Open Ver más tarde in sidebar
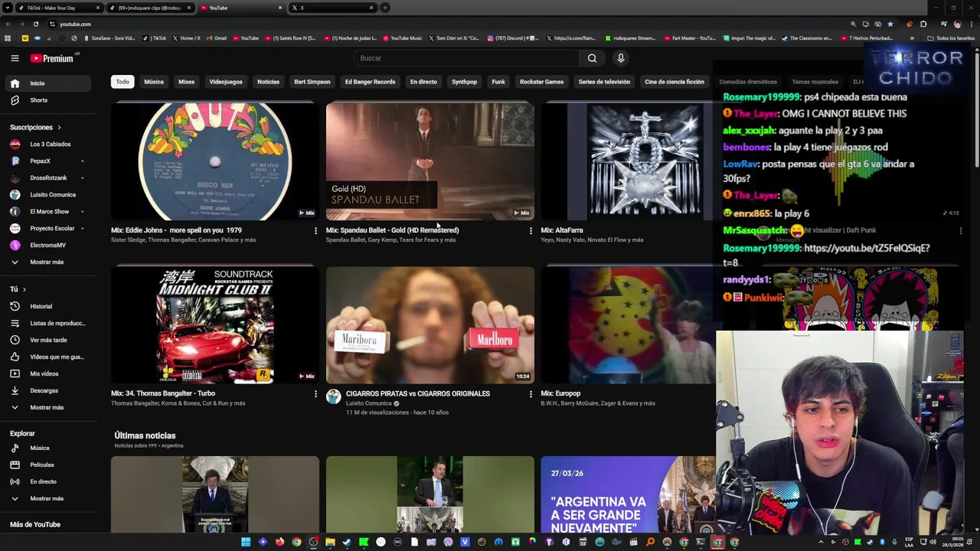The height and width of the screenshot is (551, 980). tap(49, 340)
